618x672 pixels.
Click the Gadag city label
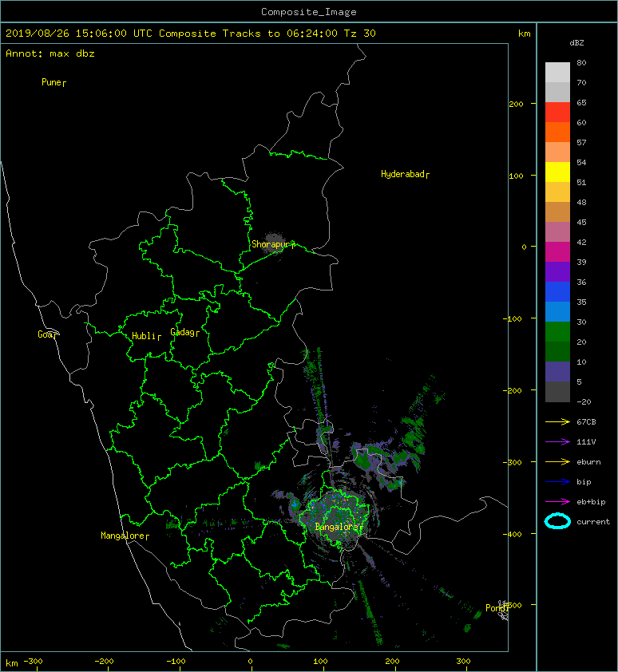(x=183, y=332)
